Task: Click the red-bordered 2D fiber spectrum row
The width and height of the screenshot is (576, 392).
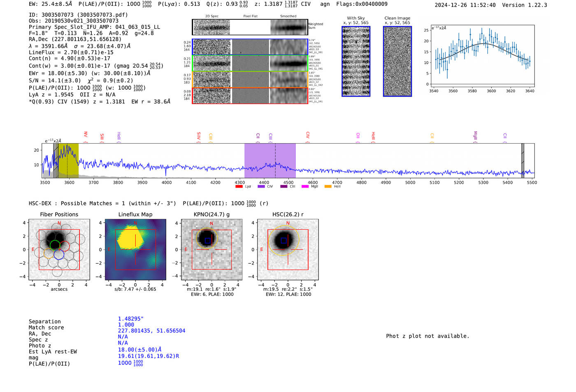Action: [x=250, y=95]
